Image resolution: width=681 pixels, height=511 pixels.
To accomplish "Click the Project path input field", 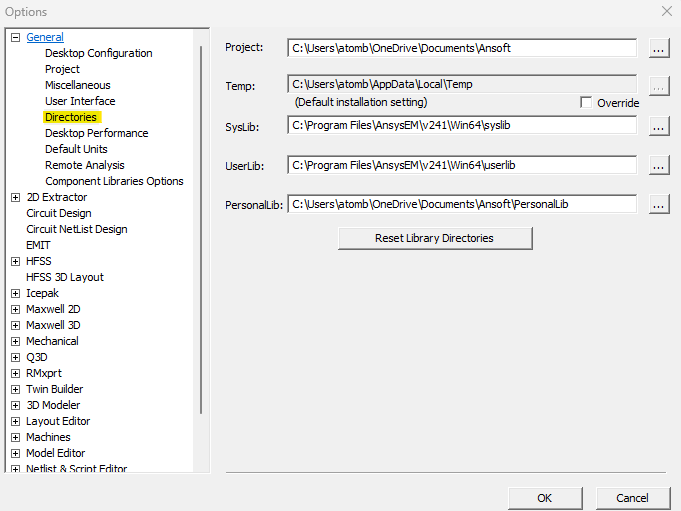I will (461, 47).
